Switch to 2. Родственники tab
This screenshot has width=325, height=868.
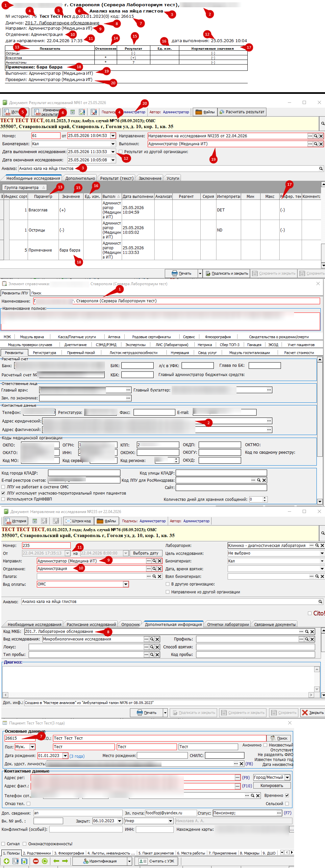pyautogui.click(x=37, y=853)
